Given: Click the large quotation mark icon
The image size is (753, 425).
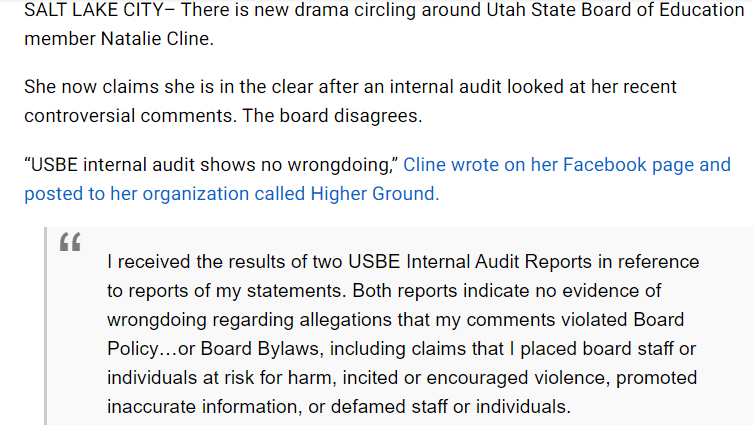Looking at the screenshot, I should click(x=70, y=242).
